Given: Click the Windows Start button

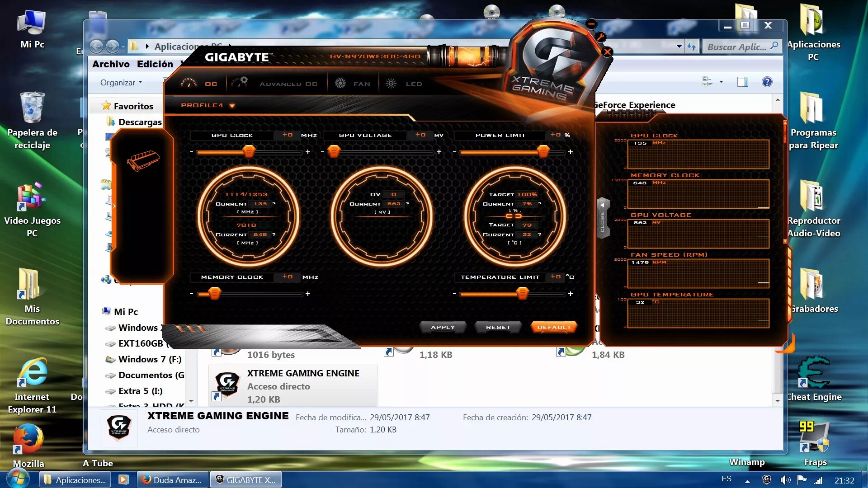Looking at the screenshot, I should [x=17, y=479].
